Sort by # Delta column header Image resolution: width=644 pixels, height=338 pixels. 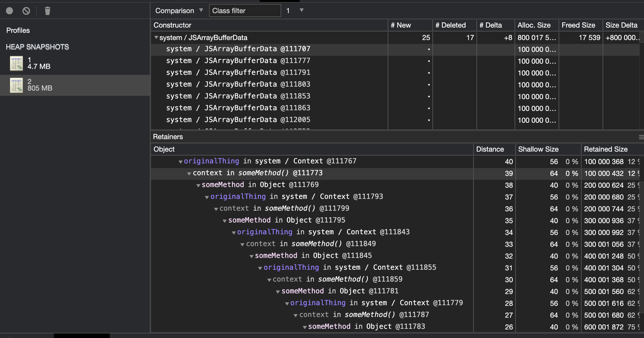[495, 25]
